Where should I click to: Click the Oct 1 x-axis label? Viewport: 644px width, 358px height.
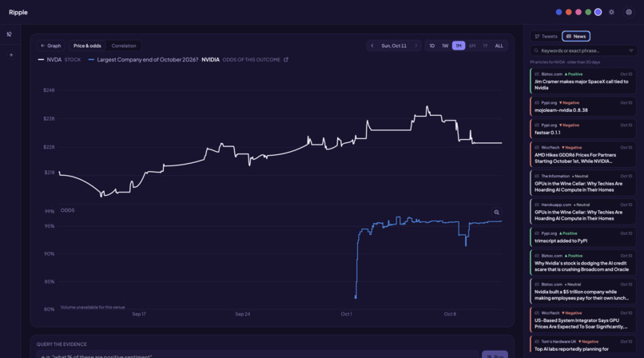point(346,314)
